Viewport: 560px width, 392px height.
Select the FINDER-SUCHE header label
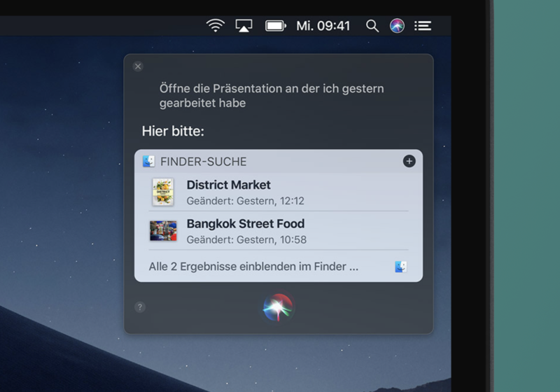[203, 162]
